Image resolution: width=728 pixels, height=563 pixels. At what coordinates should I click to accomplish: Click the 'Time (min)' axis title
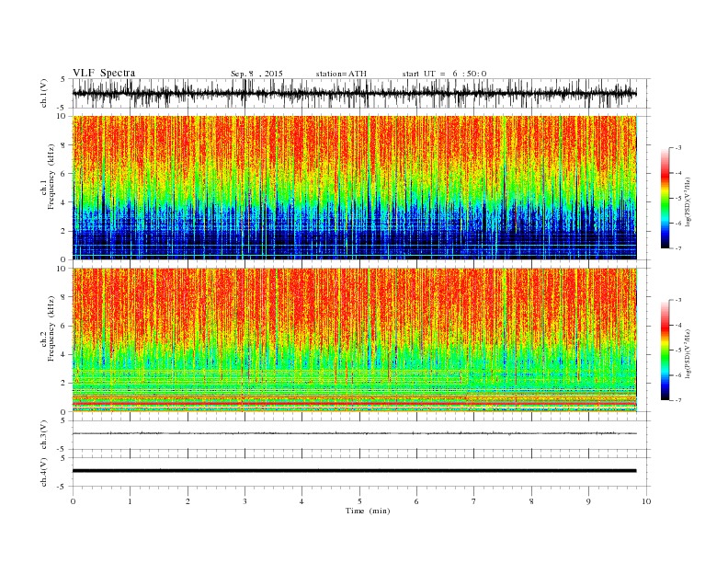tap(368, 511)
